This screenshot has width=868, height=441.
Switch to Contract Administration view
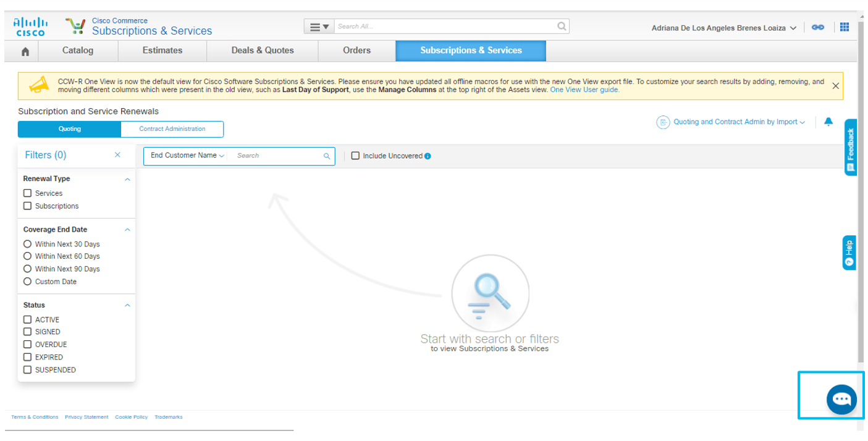tap(172, 129)
